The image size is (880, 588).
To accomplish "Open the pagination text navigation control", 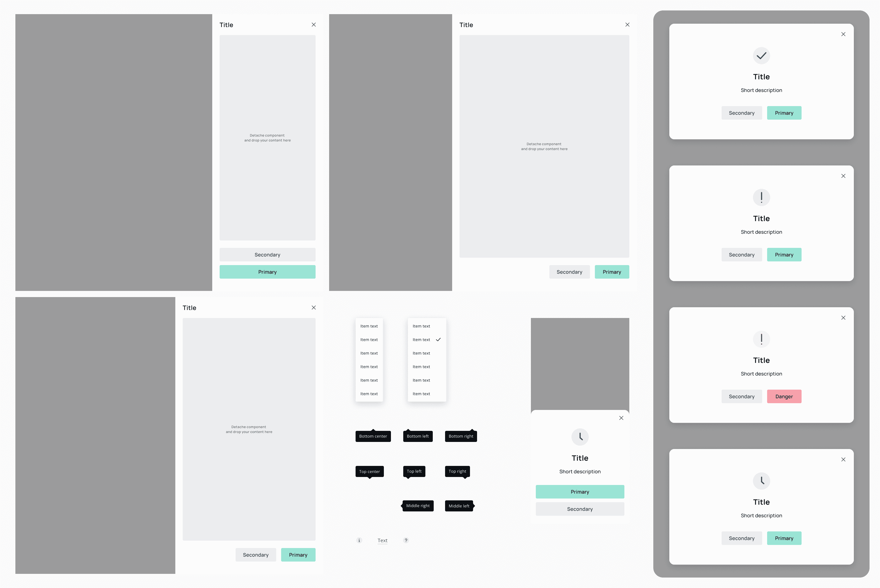I will 383,540.
